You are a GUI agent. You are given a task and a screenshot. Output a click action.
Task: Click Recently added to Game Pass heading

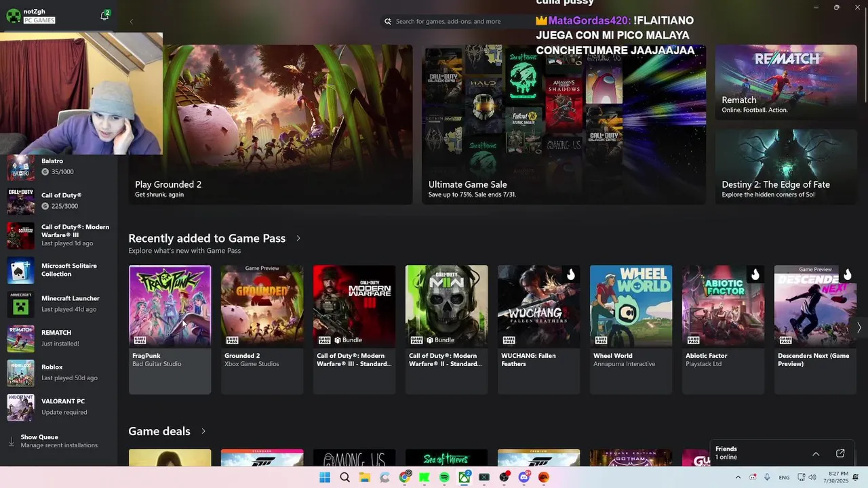pos(207,239)
